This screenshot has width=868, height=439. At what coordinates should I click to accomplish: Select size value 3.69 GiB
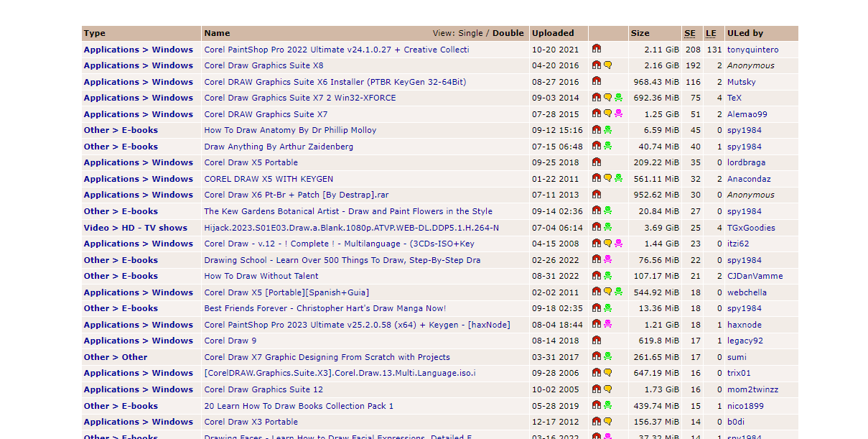point(662,228)
